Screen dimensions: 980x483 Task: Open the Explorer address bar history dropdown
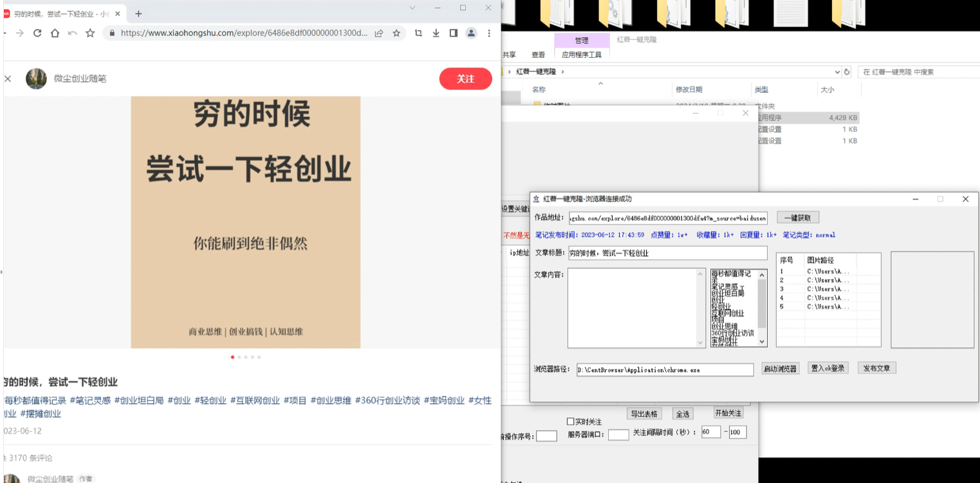tap(838, 71)
